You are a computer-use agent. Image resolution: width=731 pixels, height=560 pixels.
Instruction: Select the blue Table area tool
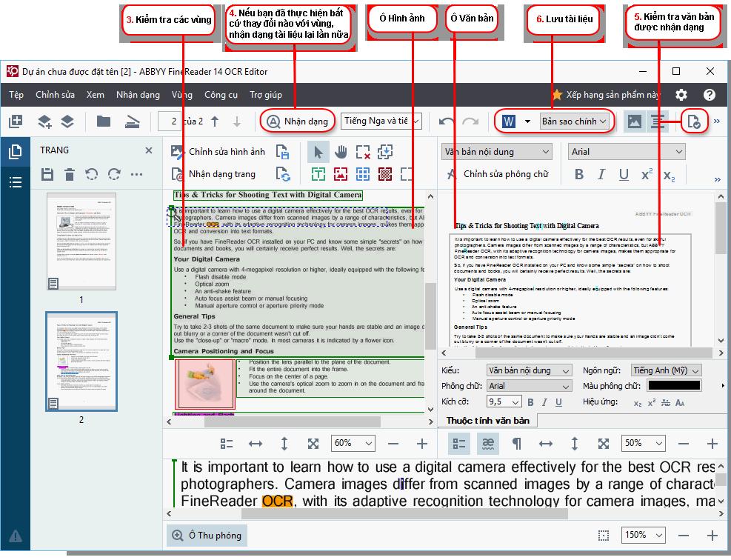[x=363, y=174]
